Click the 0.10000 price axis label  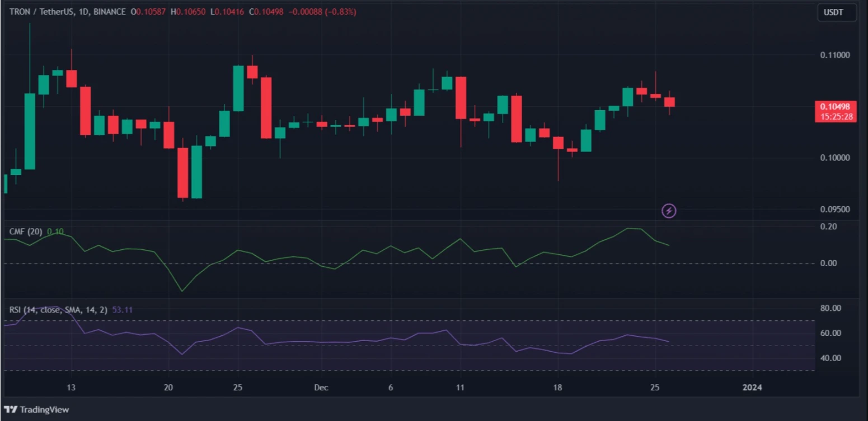pos(834,158)
